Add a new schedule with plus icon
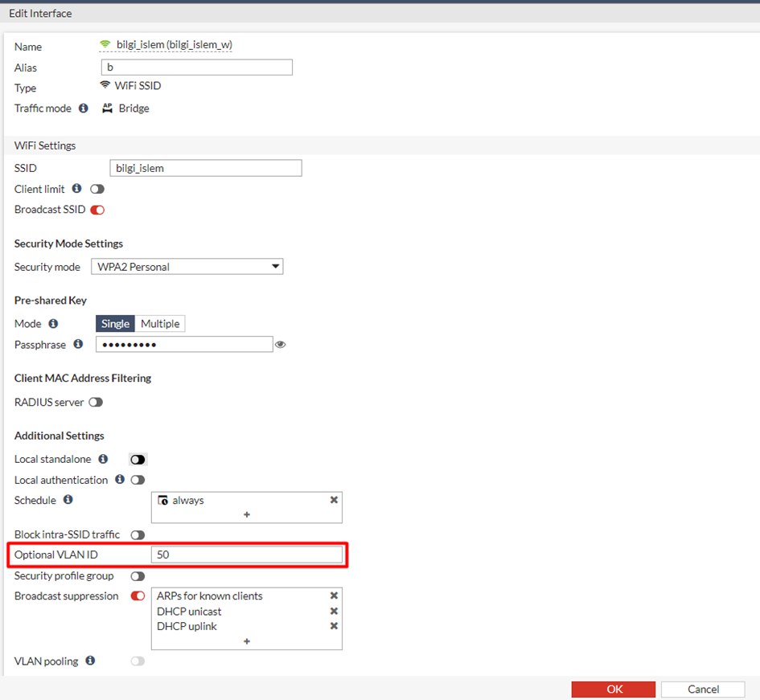The width and height of the screenshot is (760, 700). coord(247,515)
